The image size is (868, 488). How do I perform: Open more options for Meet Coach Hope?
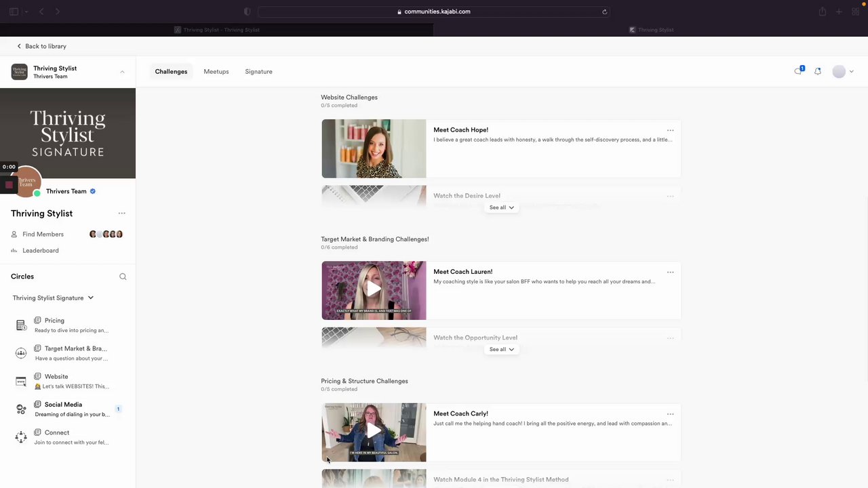pyautogui.click(x=670, y=130)
